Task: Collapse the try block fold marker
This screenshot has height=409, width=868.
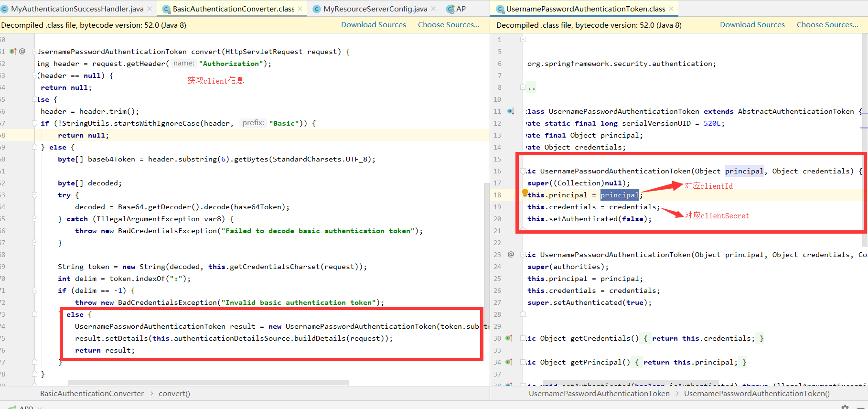Action: (x=34, y=194)
